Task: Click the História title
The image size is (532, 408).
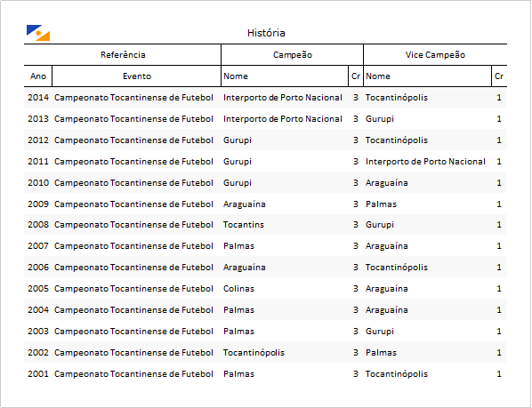Action: 266,33
